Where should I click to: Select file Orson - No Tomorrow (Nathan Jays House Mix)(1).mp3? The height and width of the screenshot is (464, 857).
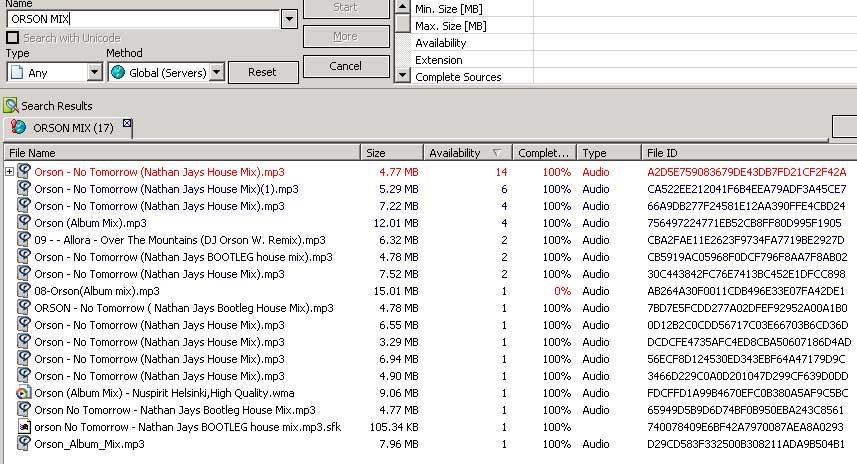[x=166, y=189]
